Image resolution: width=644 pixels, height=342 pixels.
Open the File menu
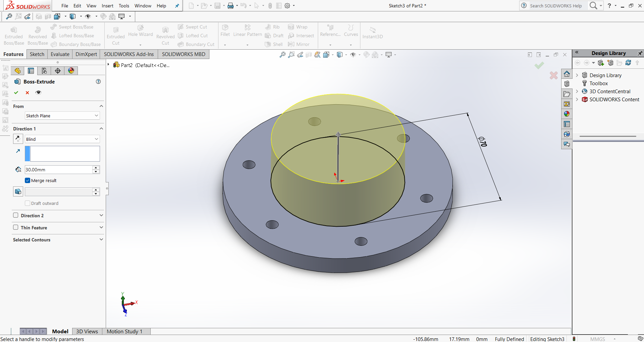65,6
